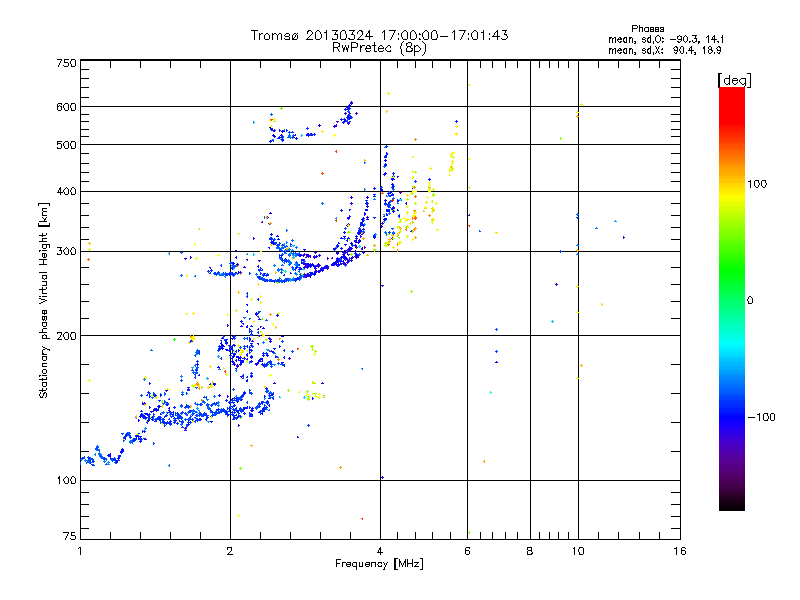Viewport: 800px width, 600px height.
Task: Click the blue E-layer trace near 110 km
Action: point(102,457)
